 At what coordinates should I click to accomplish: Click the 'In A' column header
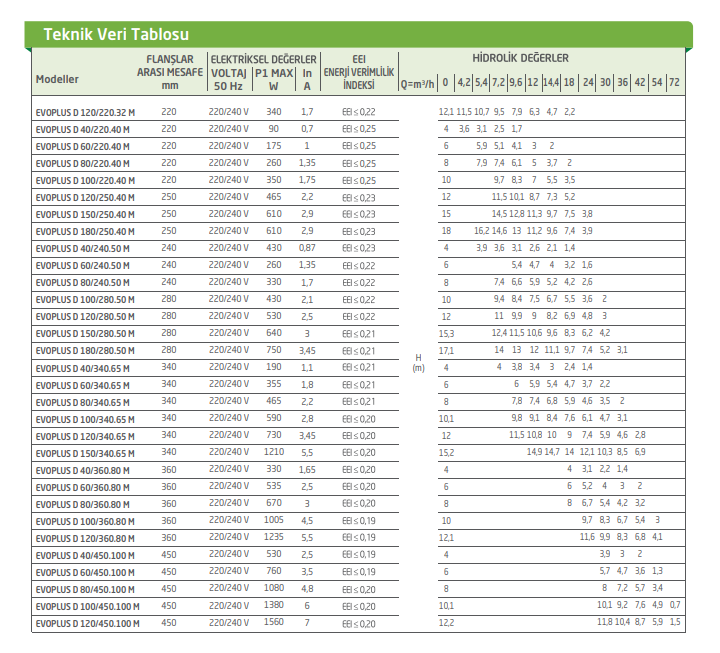[x=307, y=79]
